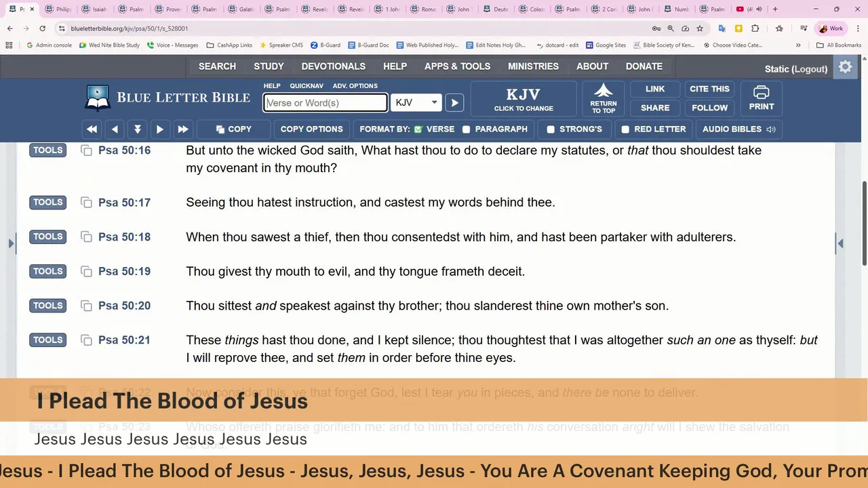
Task: Open the KJV translation dropdown
Action: click(416, 103)
